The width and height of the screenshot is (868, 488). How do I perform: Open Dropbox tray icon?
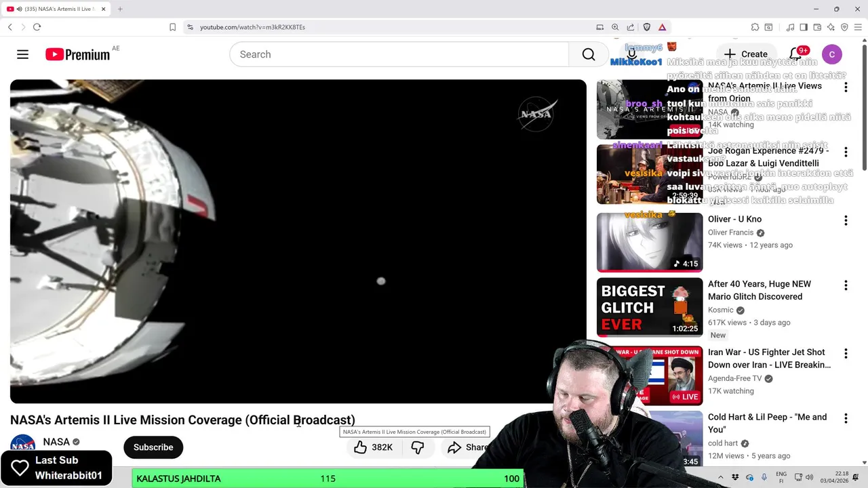pos(736,478)
